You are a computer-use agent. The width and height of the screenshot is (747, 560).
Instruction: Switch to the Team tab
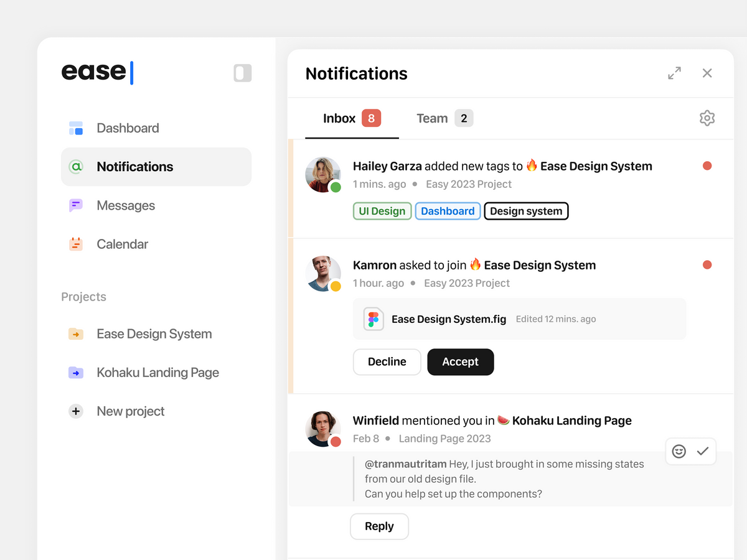(x=432, y=118)
